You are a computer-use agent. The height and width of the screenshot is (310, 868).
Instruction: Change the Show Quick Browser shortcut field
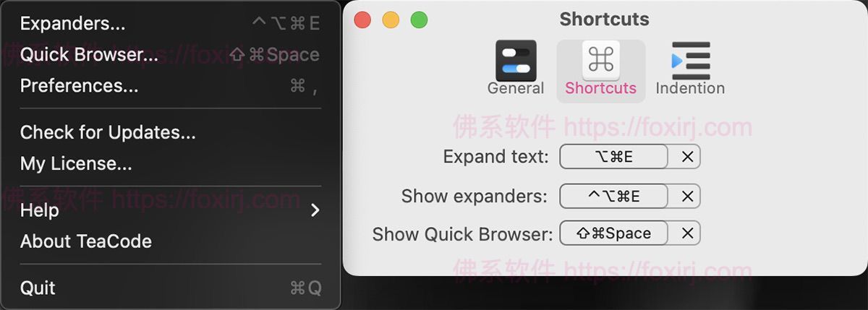pos(613,233)
